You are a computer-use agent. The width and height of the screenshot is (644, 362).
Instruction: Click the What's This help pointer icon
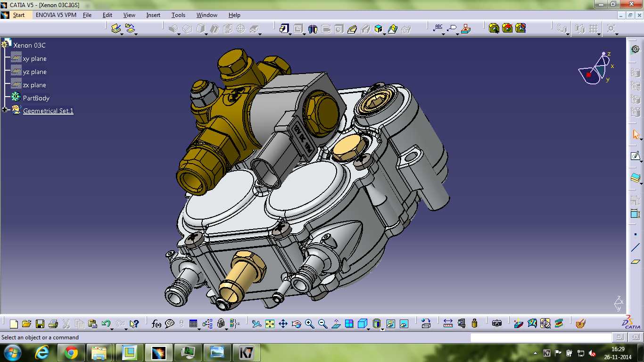pos(134,324)
